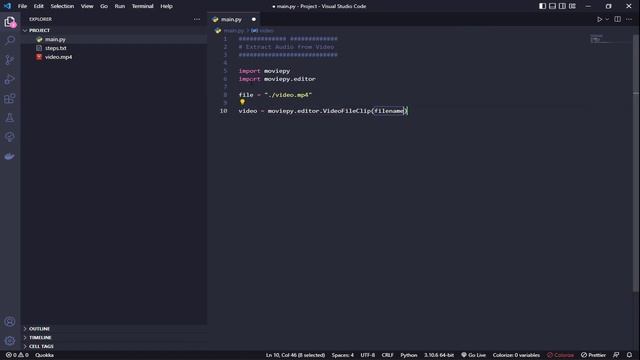Open the Help menu
The width and height of the screenshot is (640, 360).
click(x=166, y=6)
